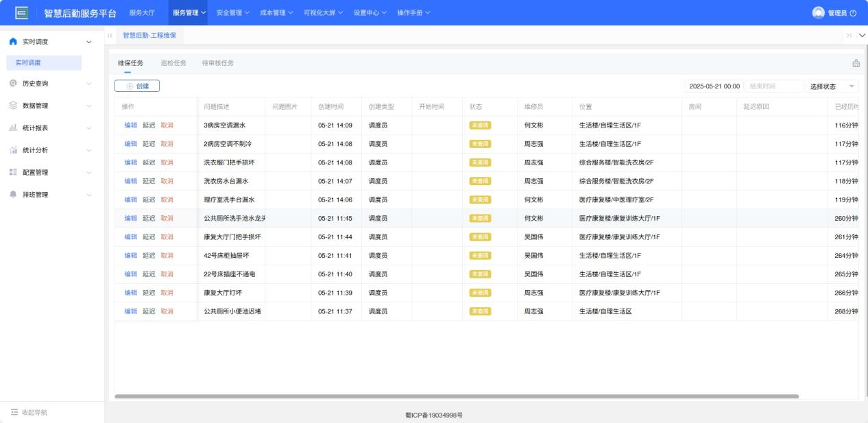Click the platform logo icon at top left

21,13
